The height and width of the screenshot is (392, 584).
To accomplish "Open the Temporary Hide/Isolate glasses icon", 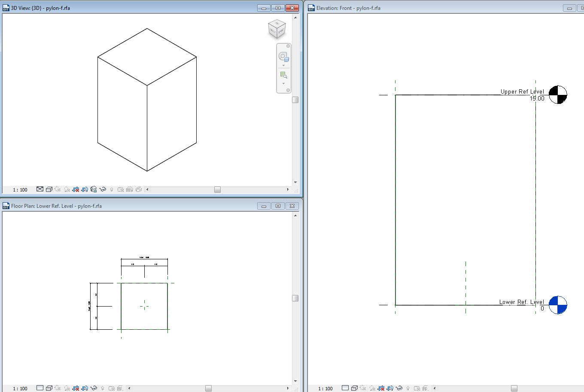I will point(103,189).
